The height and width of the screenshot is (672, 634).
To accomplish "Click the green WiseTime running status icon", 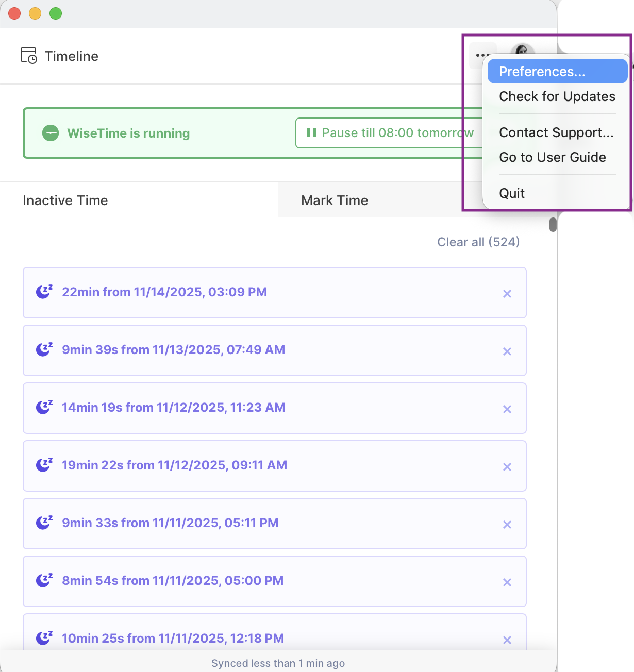I will (51, 133).
